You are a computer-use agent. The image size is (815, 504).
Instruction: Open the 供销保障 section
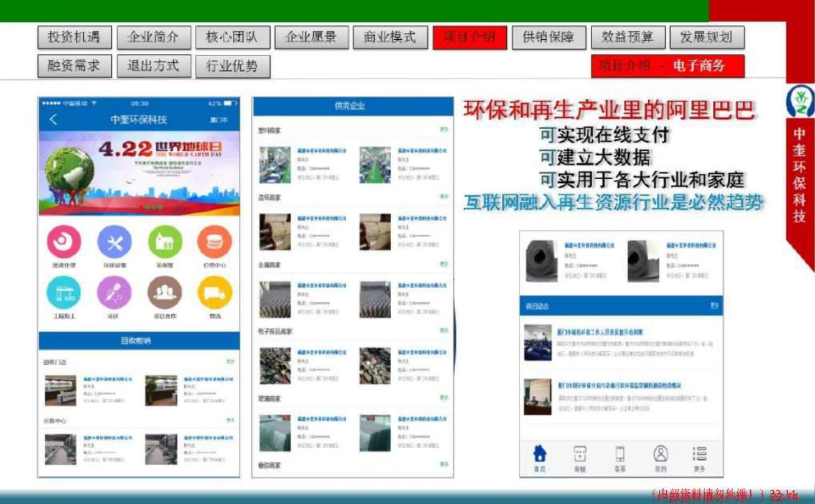pyautogui.click(x=549, y=37)
